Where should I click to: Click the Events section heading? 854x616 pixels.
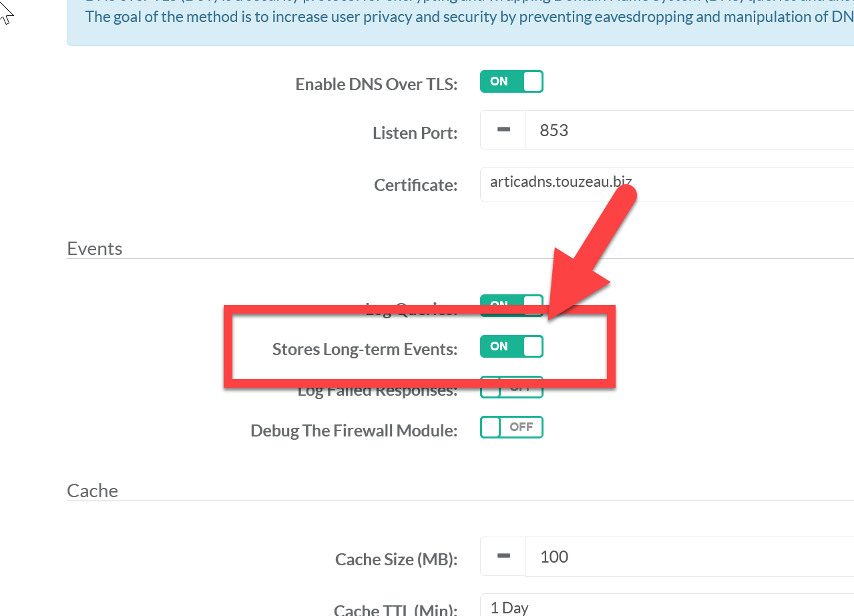95,248
